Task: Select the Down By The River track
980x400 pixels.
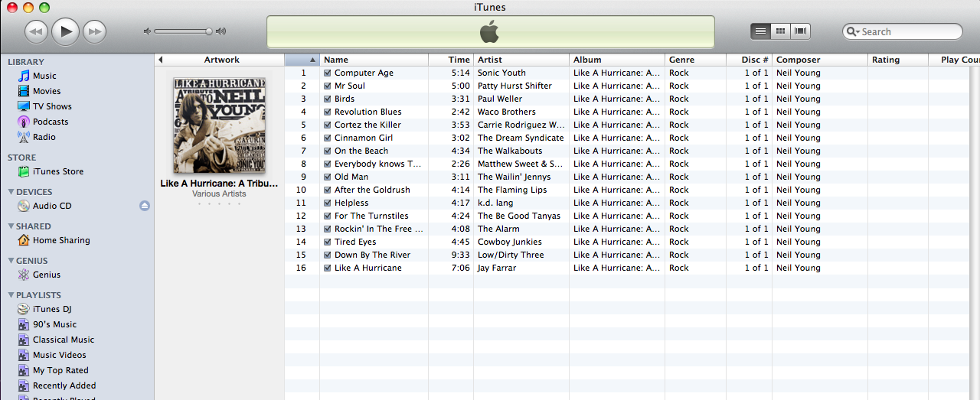Action: [x=372, y=255]
